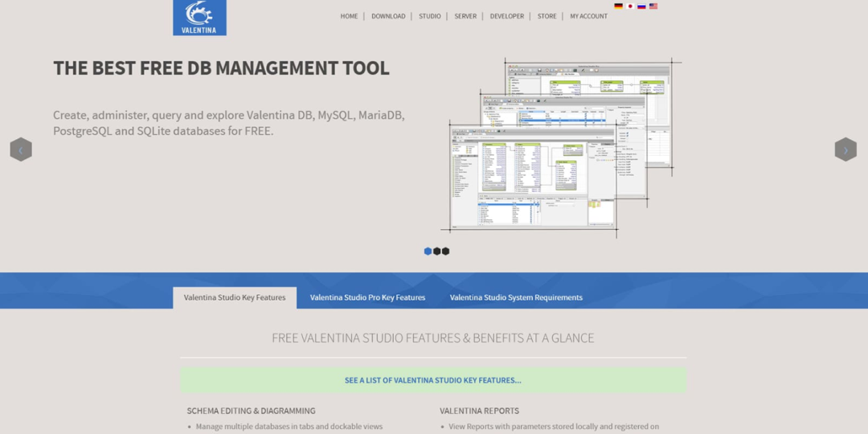The width and height of the screenshot is (868, 434).
Task: Switch to Valentina Studio Pro Key Features tab
Action: tap(367, 298)
